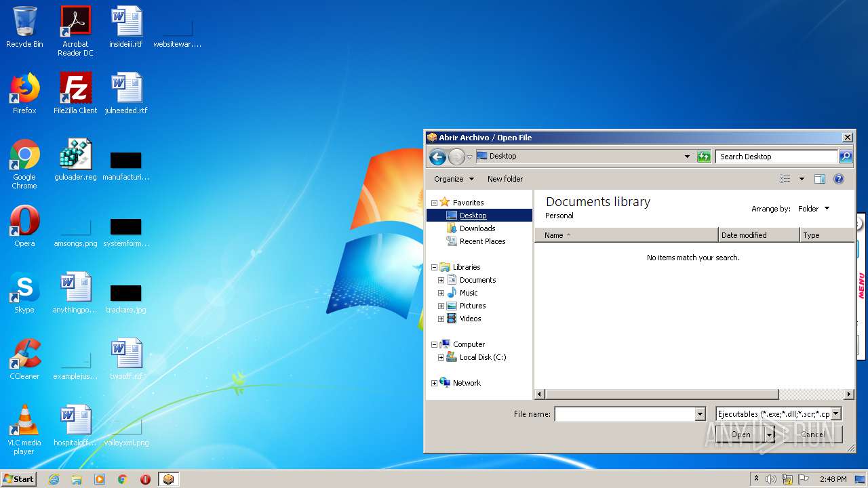Screen dimensions: 868x488
Task: Sort by the Name column header
Action: point(627,235)
